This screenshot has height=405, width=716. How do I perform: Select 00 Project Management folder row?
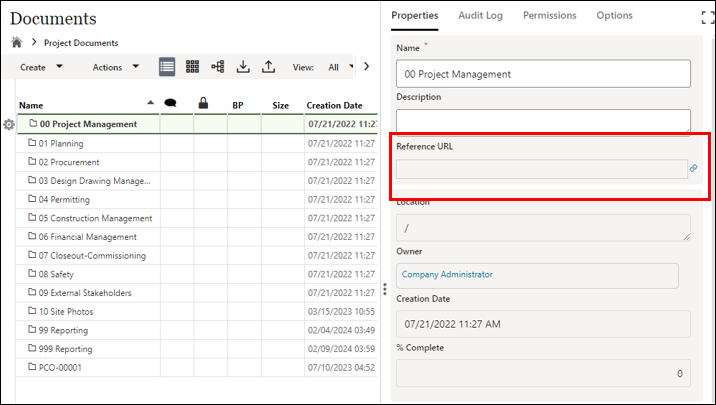click(197, 124)
